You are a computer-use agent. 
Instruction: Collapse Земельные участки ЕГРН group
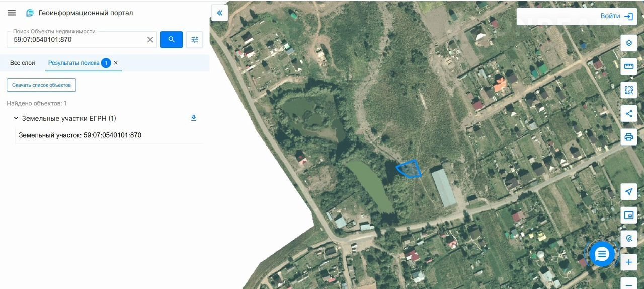click(x=16, y=118)
